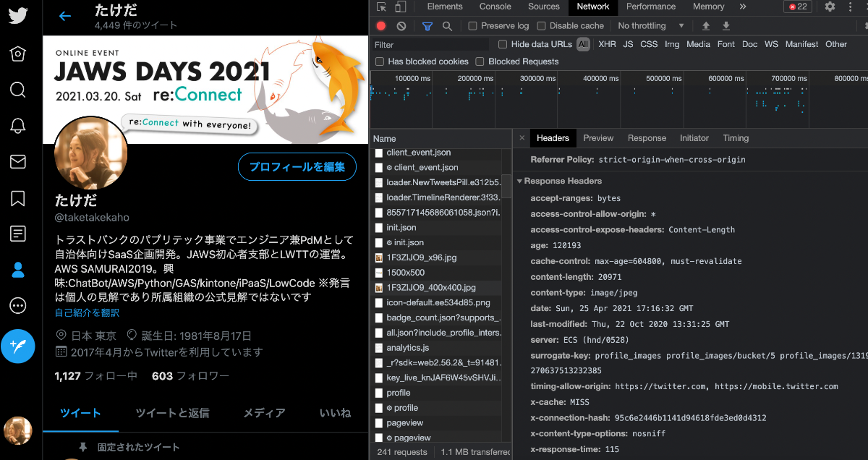
Task: Toggle the network filter funnel icon
Action: click(427, 26)
